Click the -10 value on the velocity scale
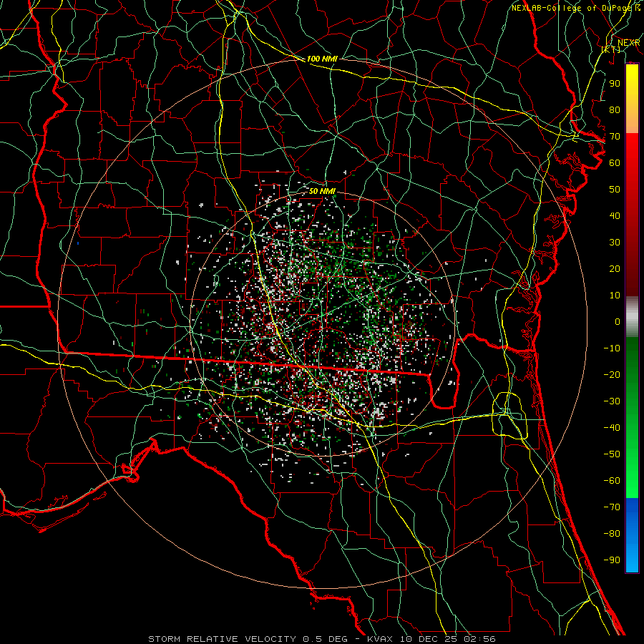 point(612,348)
